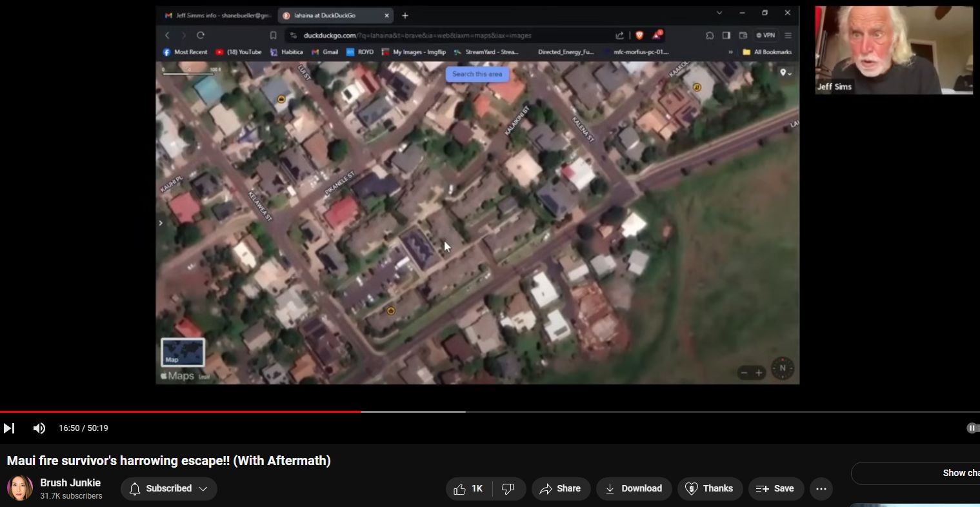
Task: Open the Most Recent bookmark
Action: pyautogui.click(x=185, y=52)
